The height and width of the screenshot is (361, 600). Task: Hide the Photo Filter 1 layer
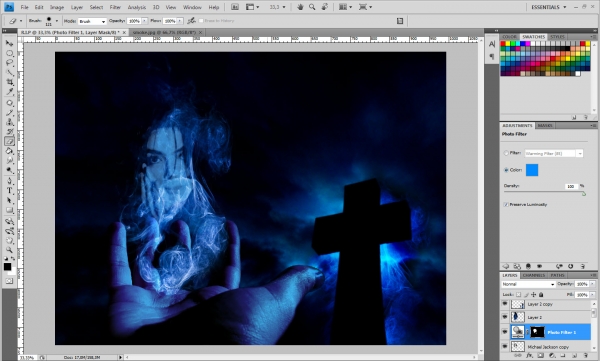tap(505, 332)
